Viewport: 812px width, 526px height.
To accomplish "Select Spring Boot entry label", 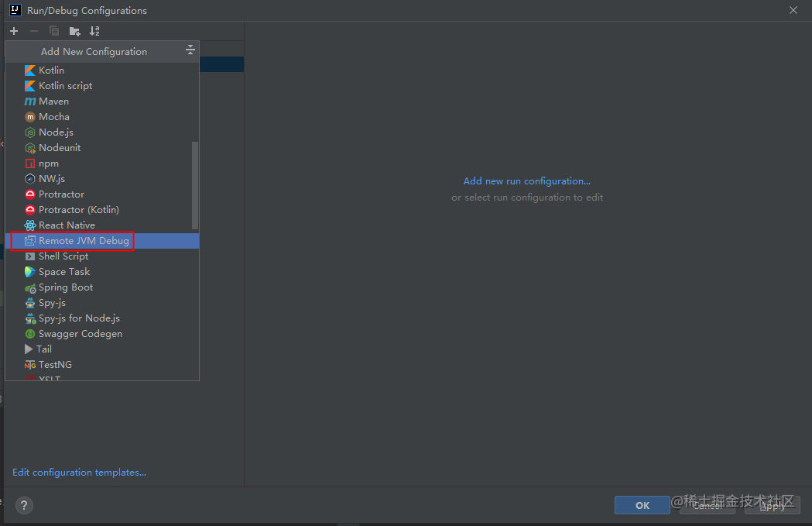I will (66, 287).
